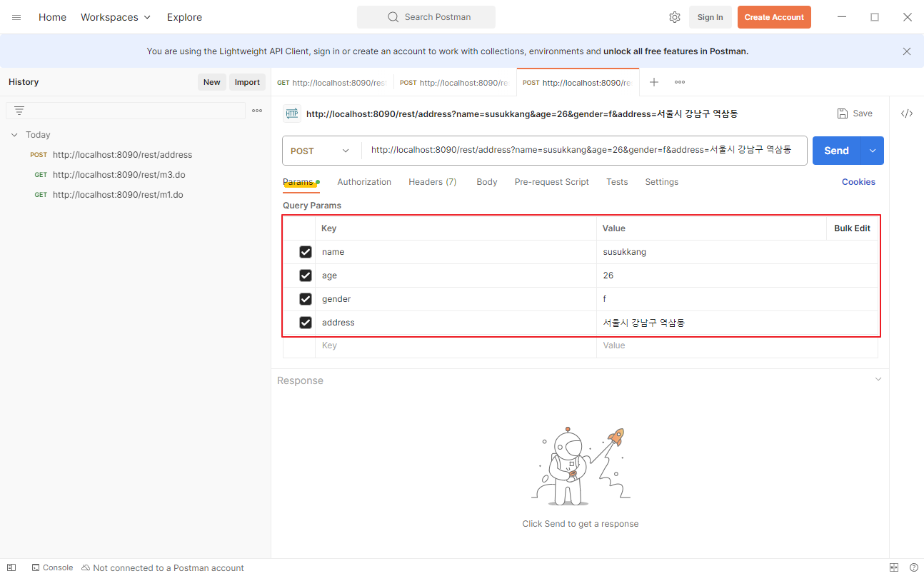Screen dimensions: 924x576
Task: Open POST rest/address history entry
Action: coord(122,155)
